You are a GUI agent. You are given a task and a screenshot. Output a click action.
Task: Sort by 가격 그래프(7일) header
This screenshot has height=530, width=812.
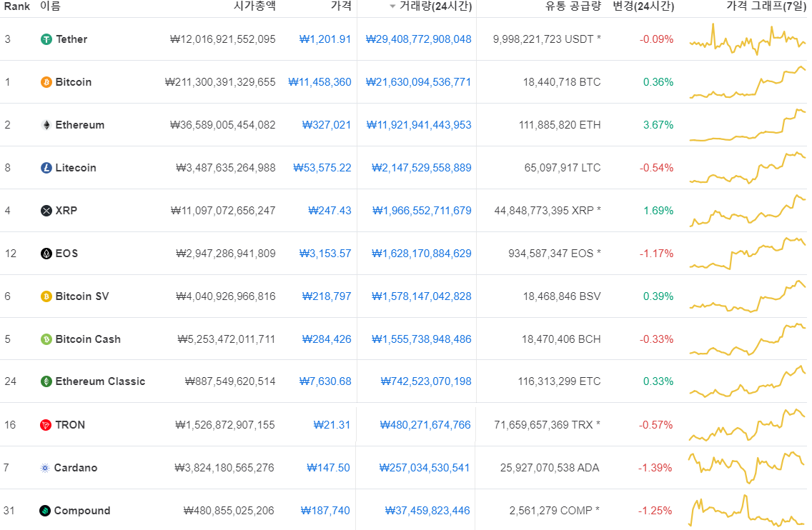(x=766, y=6)
